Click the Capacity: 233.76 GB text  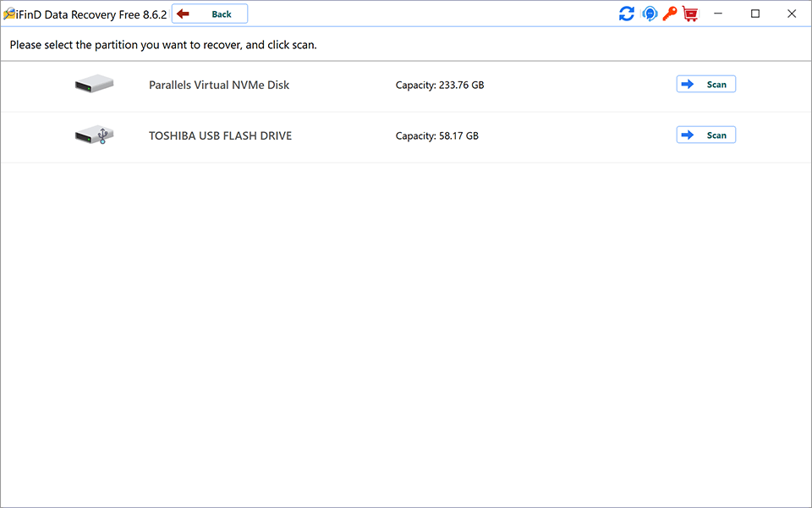[x=440, y=85]
